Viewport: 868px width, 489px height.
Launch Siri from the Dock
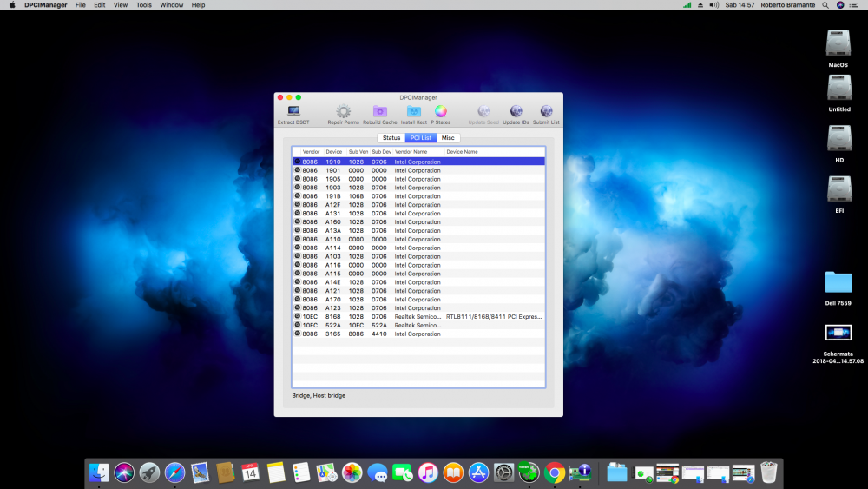coord(124,473)
